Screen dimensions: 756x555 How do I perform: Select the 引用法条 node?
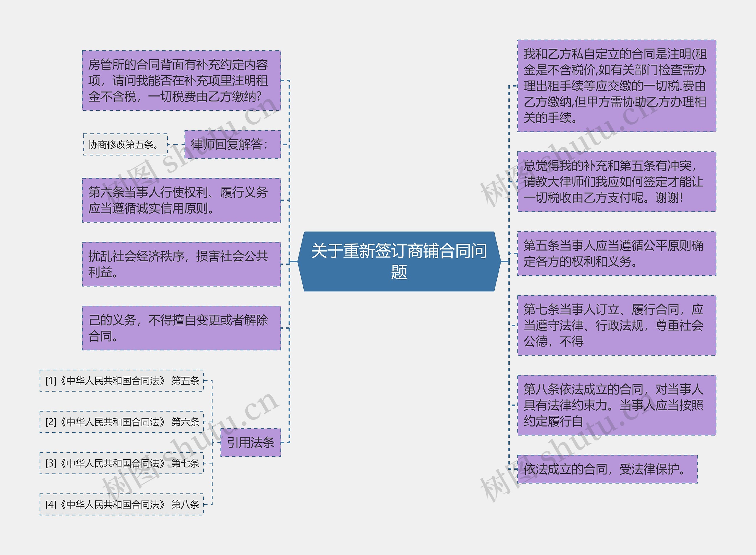[x=251, y=443]
